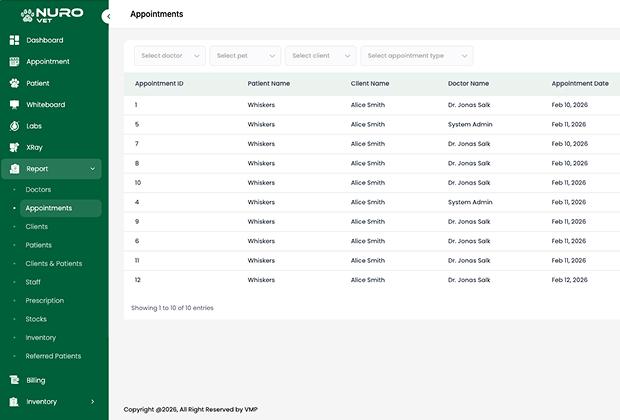Open the Billing menu item
The width and height of the screenshot is (620, 420).
click(x=36, y=380)
